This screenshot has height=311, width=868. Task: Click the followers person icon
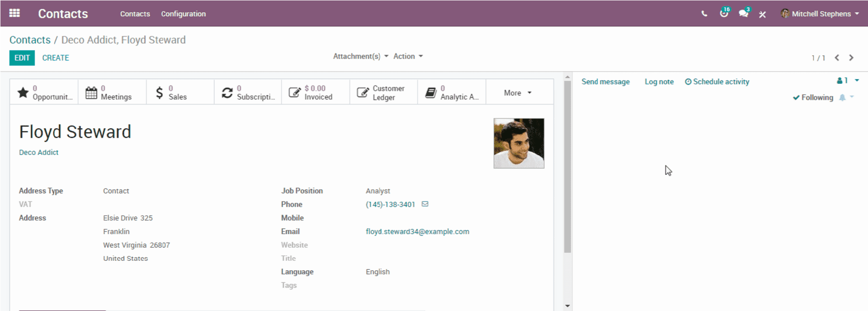(840, 81)
